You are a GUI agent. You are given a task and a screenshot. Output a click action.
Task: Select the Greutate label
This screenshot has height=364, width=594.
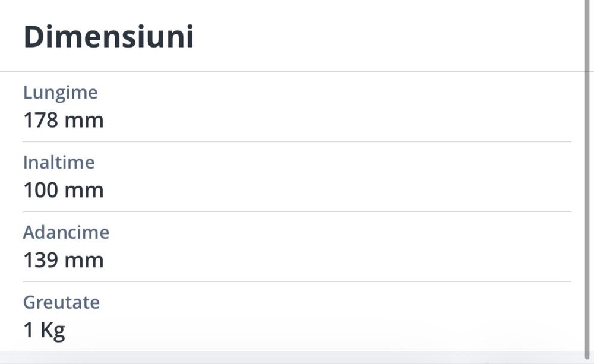tap(61, 302)
